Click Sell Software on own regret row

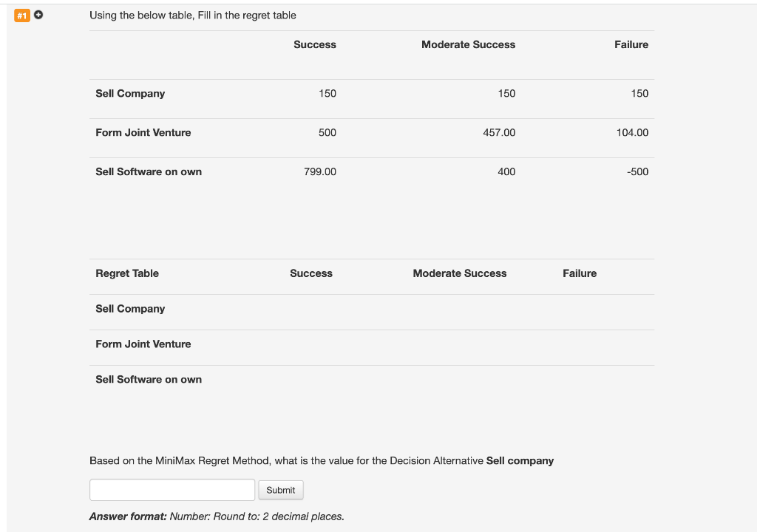point(149,380)
